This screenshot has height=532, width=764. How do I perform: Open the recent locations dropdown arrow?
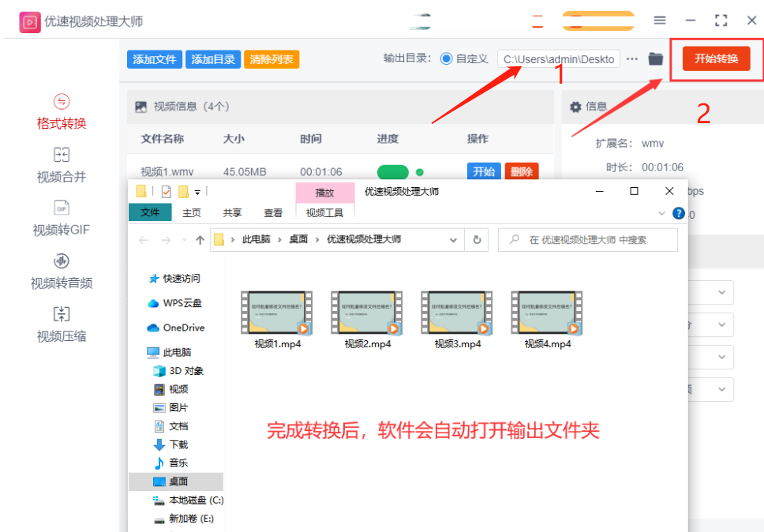tap(184, 240)
